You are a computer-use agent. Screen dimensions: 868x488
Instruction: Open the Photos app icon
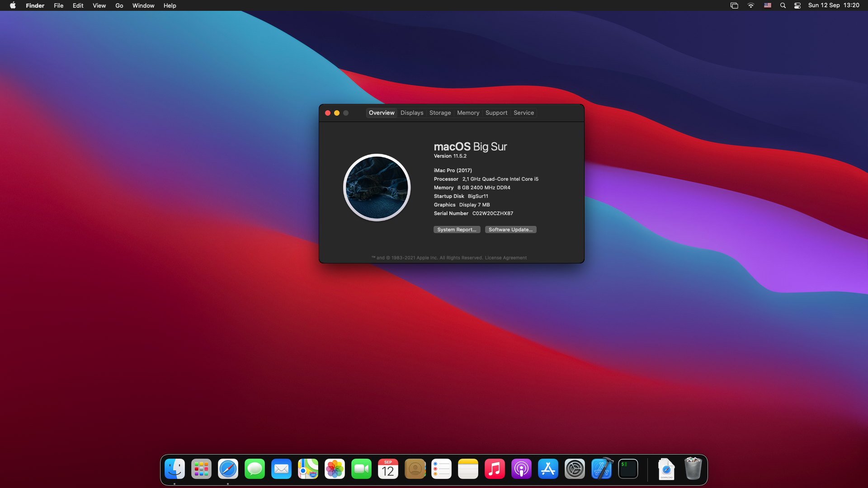335,469
